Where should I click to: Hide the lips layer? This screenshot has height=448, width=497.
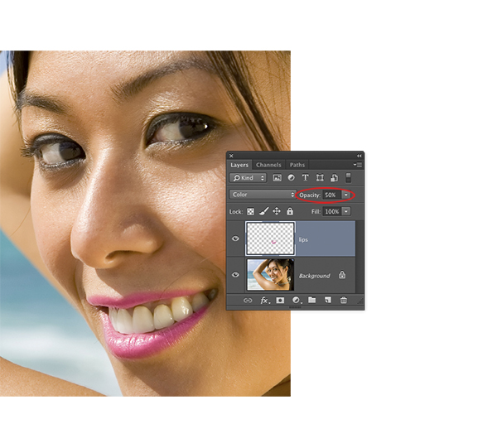pyautogui.click(x=235, y=238)
